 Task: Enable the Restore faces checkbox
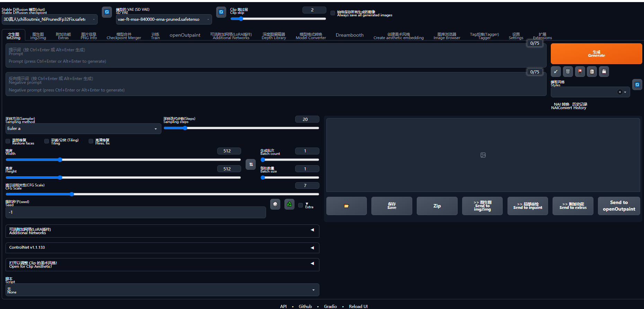pos(8,141)
